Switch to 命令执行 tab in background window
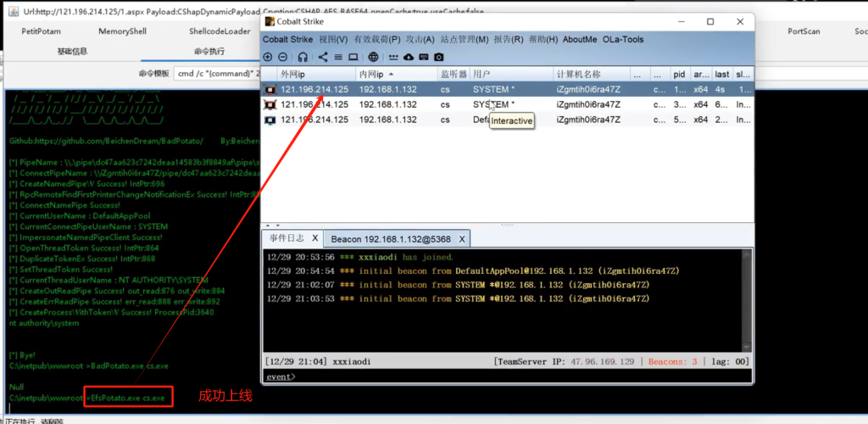This screenshot has width=868, height=424. pos(209,52)
